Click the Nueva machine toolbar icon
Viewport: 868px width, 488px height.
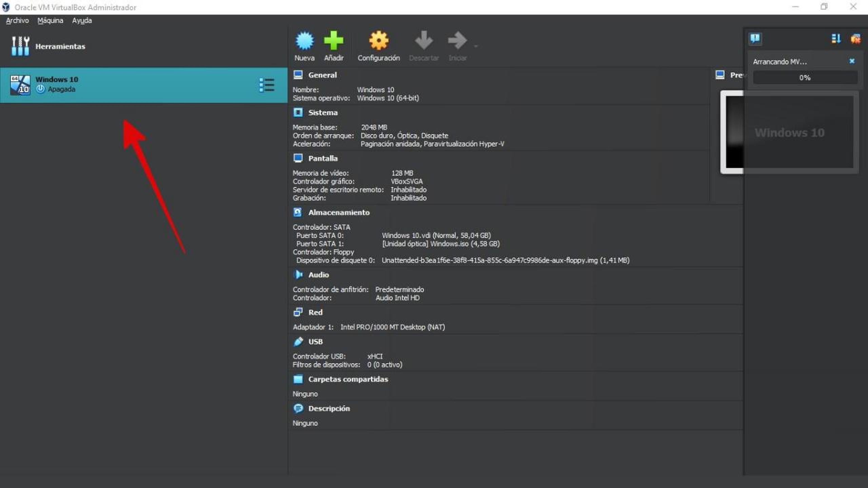pos(305,41)
